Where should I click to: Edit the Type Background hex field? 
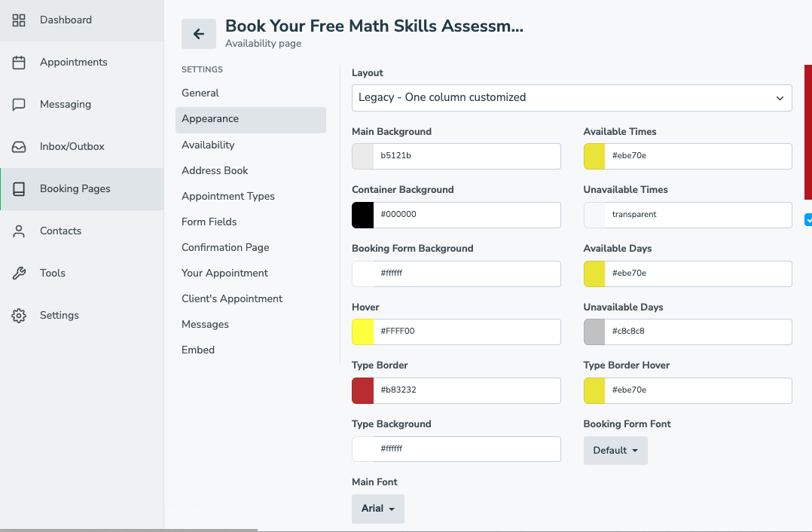coord(467,449)
